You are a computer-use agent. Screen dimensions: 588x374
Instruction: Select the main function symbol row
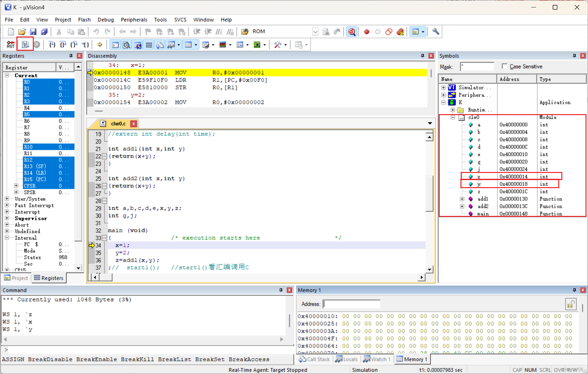click(512, 214)
